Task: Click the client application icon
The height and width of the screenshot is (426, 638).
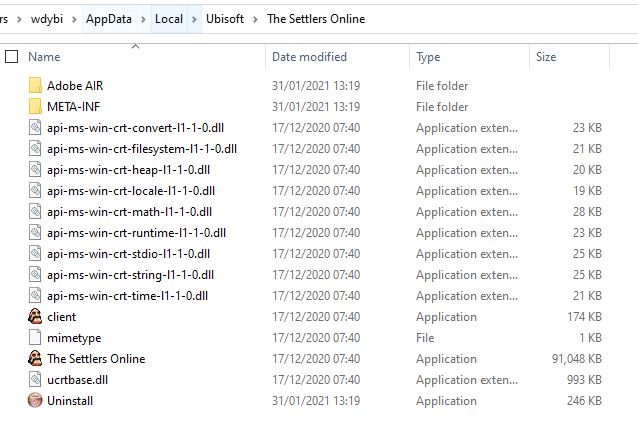Action: coord(36,317)
